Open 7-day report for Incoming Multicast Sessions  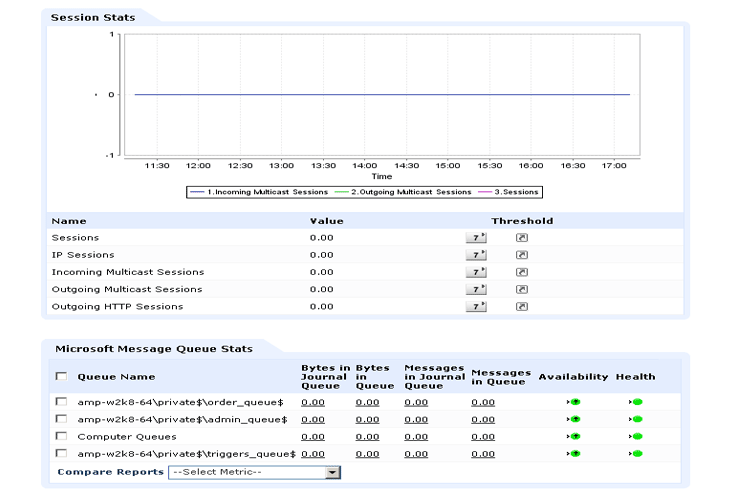[476, 272]
